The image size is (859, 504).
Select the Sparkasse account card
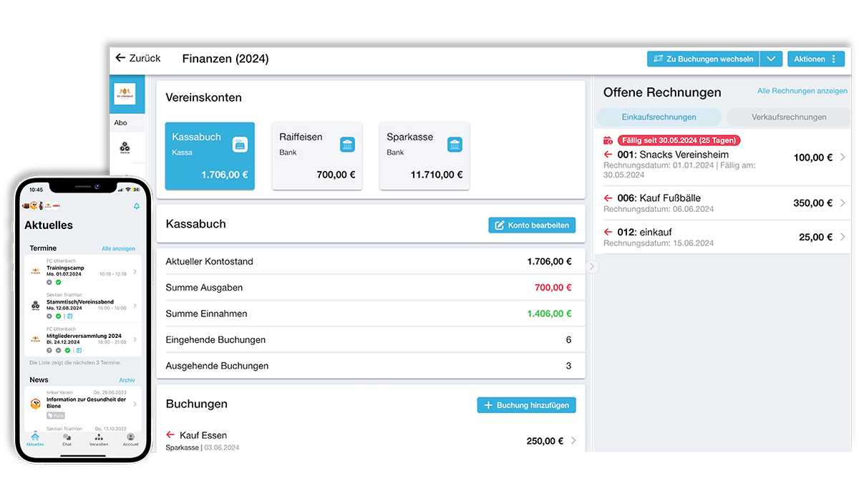pos(424,156)
